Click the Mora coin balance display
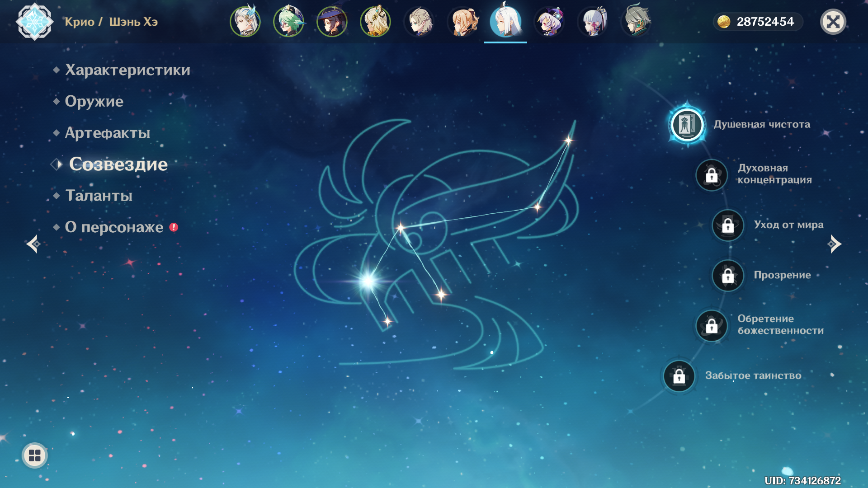Screen dimensions: 868x488 [x=758, y=22]
